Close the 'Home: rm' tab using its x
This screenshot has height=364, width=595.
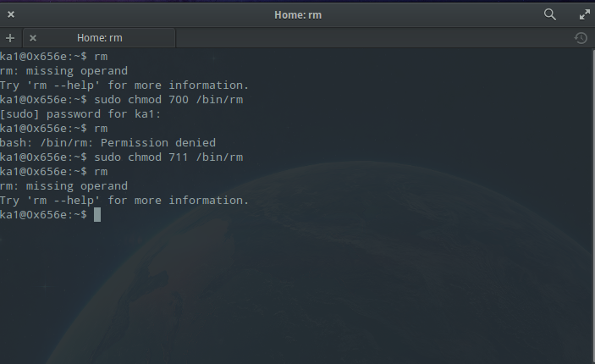pyautogui.click(x=32, y=38)
